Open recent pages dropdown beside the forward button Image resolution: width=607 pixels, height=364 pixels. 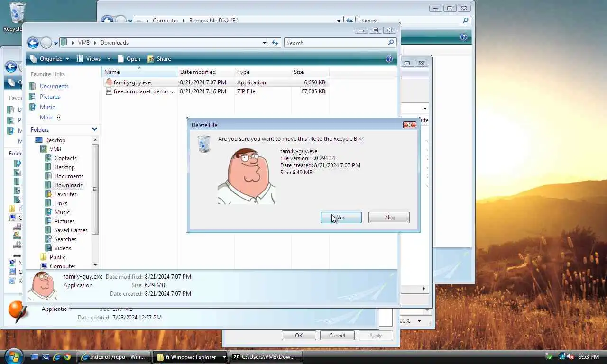[x=55, y=43]
